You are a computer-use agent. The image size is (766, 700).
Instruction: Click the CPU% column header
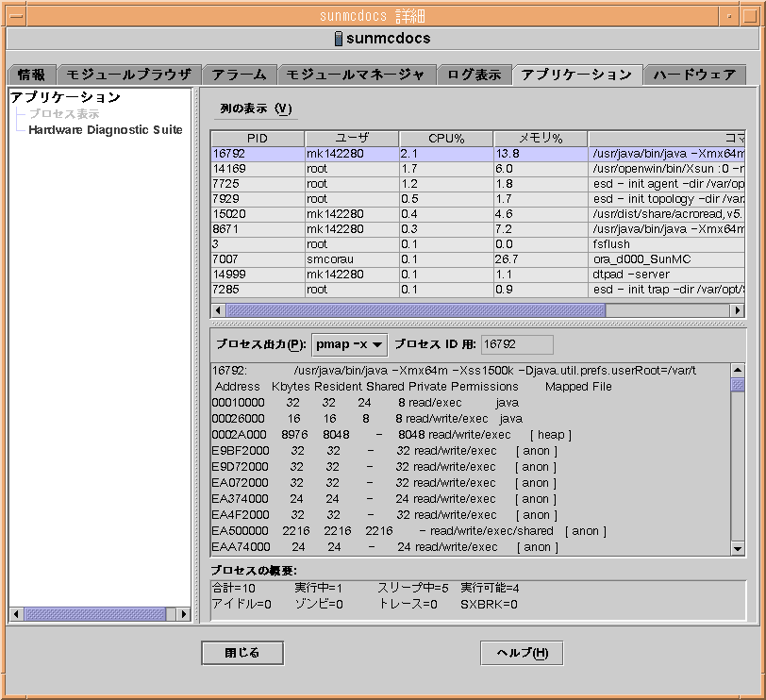point(446,139)
